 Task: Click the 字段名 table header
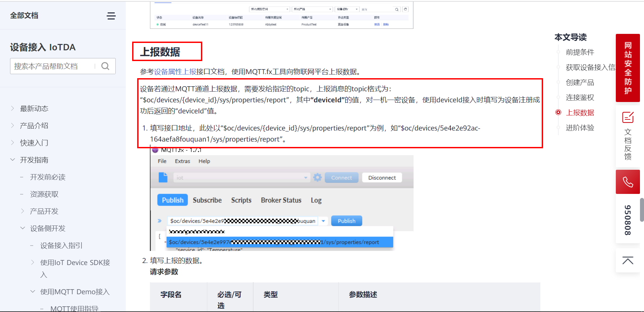pos(171,295)
